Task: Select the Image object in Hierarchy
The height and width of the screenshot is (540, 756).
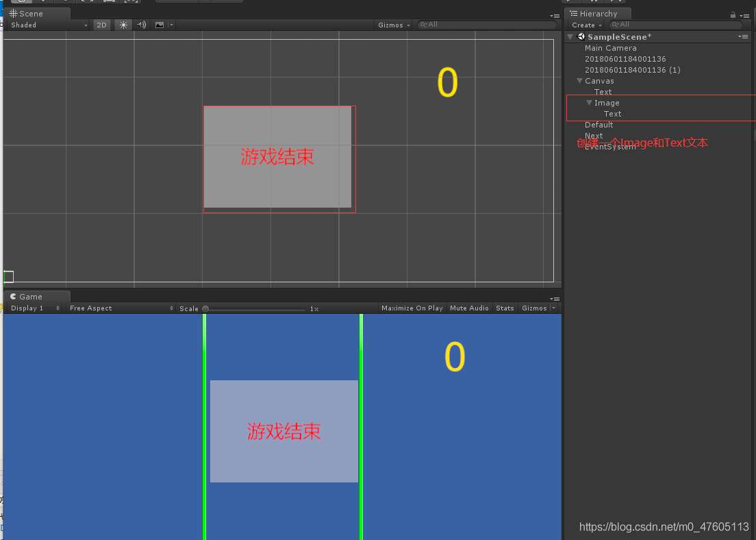Action: click(607, 103)
